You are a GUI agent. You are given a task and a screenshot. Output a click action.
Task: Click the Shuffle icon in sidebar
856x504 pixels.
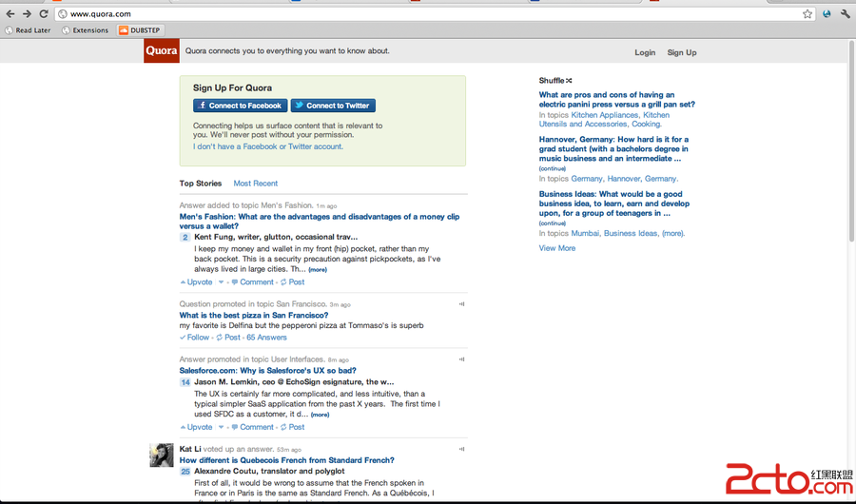pyautogui.click(x=569, y=80)
